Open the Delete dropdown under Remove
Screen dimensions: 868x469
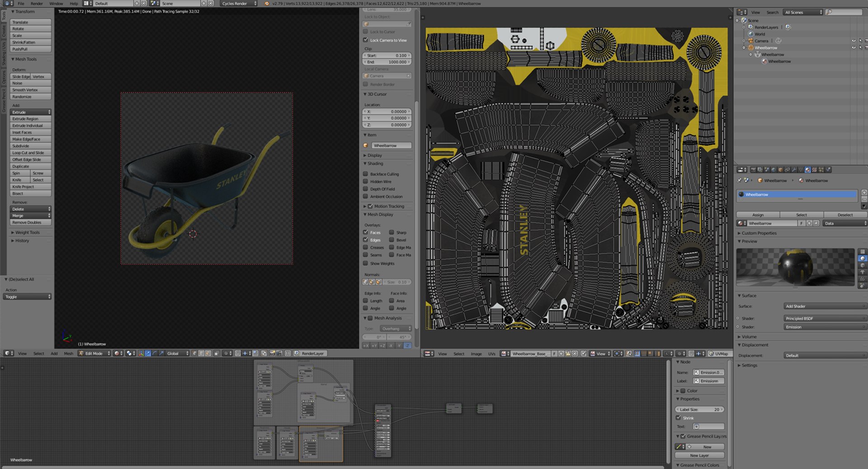click(x=30, y=209)
